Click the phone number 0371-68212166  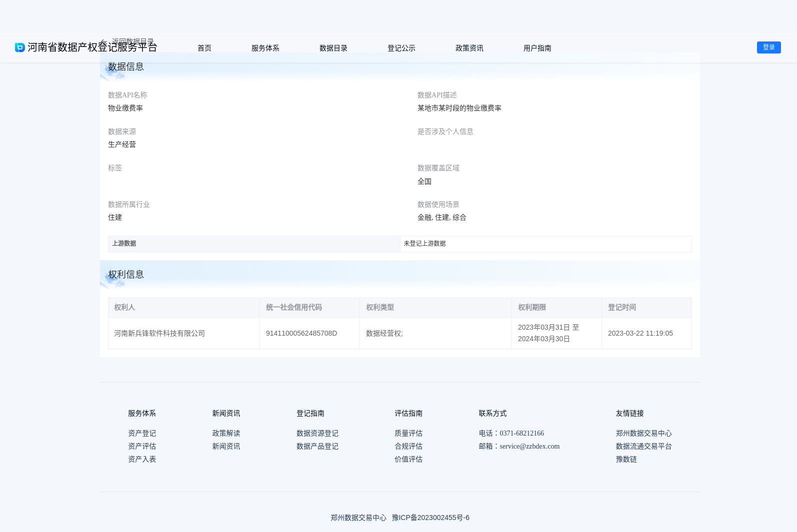click(522, 433)
